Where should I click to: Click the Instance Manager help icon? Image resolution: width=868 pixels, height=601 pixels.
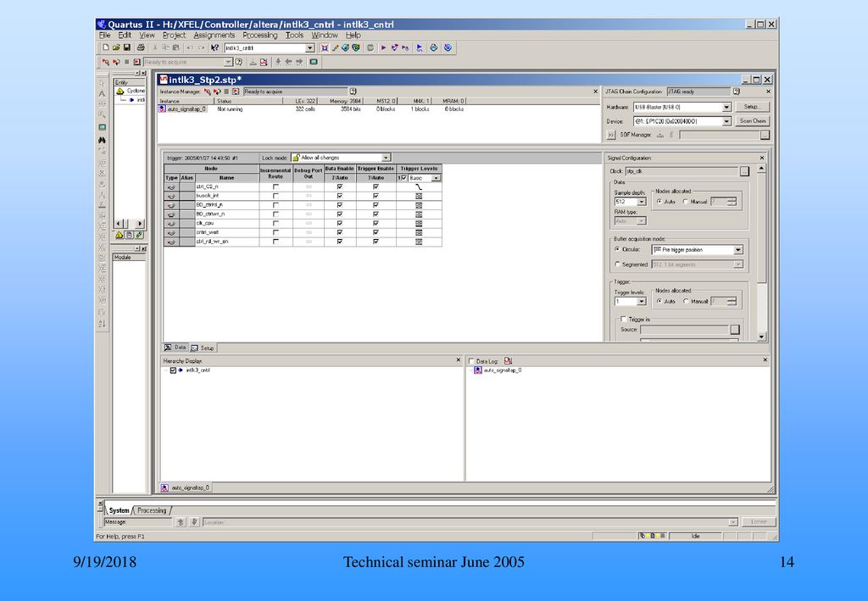pyautogui.click(x=353, y=92)
